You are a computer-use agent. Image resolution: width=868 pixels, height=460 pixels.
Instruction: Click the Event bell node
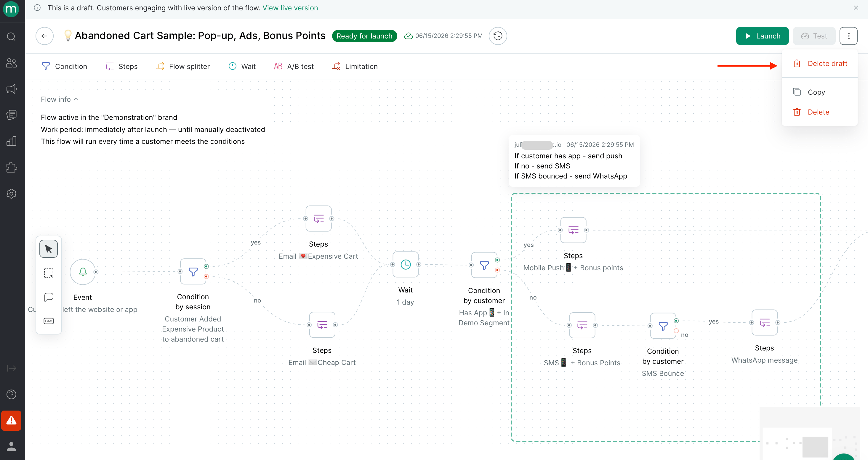click(x=83, y=272)
